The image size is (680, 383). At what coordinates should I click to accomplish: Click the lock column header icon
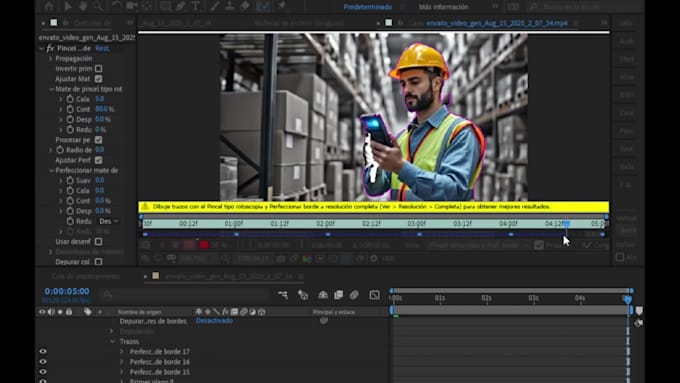69,311
